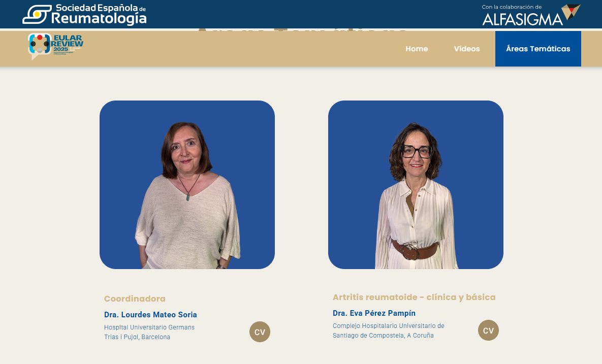Select the Coordinadora heading
Image resolution: width=602 pixels, height=364 pixels.
pyautogui.click(x=135, y=299)
